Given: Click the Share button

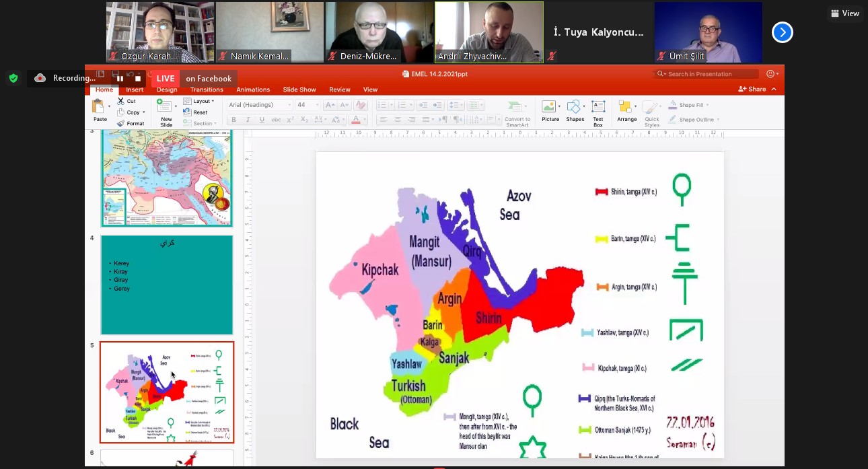Looking at the screenshot, I should (752, 89).
